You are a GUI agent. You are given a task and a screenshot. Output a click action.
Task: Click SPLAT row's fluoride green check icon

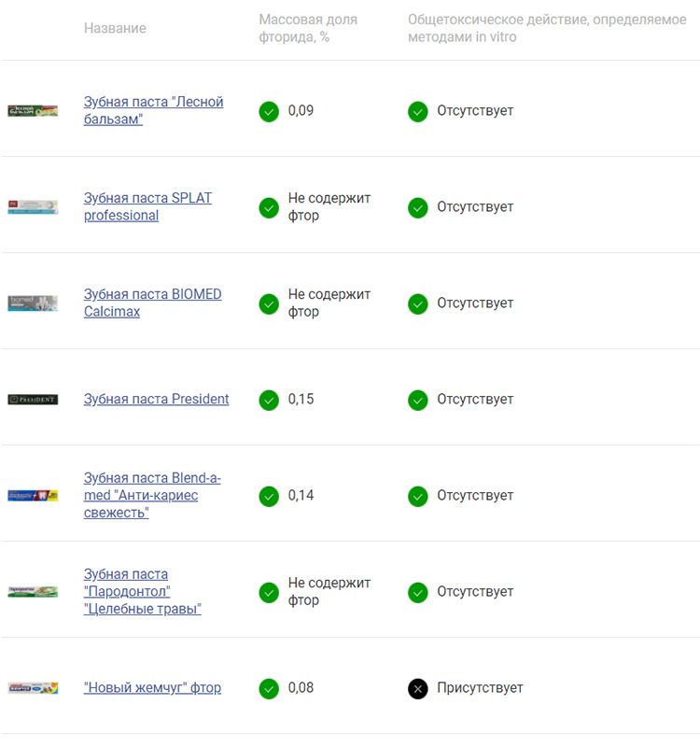tap(269, 207)
